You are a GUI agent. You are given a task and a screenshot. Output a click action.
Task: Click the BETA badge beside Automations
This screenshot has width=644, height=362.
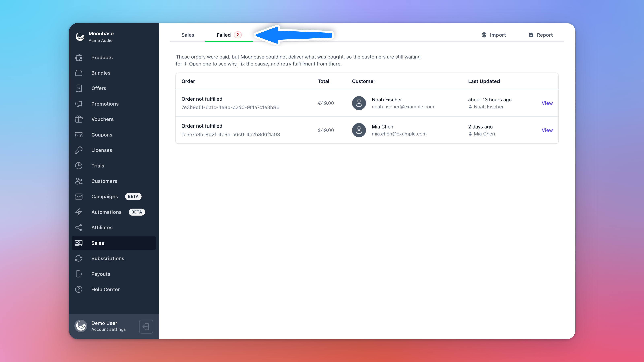(x=137, y=212)
